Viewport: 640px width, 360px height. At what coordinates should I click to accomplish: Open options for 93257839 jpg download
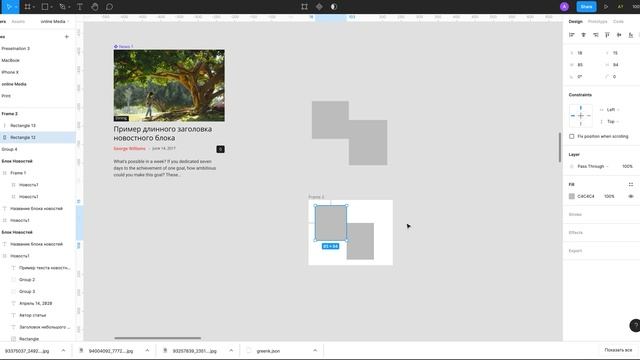click(231, 351)
